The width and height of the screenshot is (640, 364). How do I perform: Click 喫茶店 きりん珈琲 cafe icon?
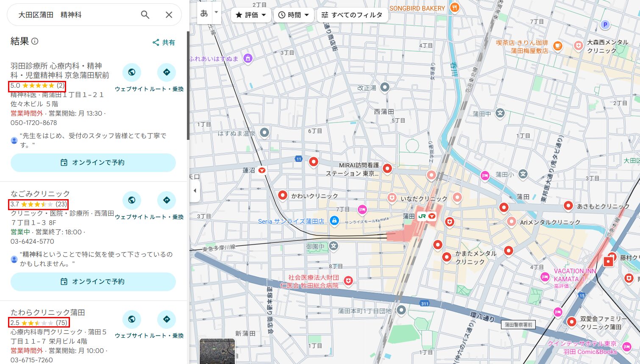pyautogui.click(x=558, y=46)
